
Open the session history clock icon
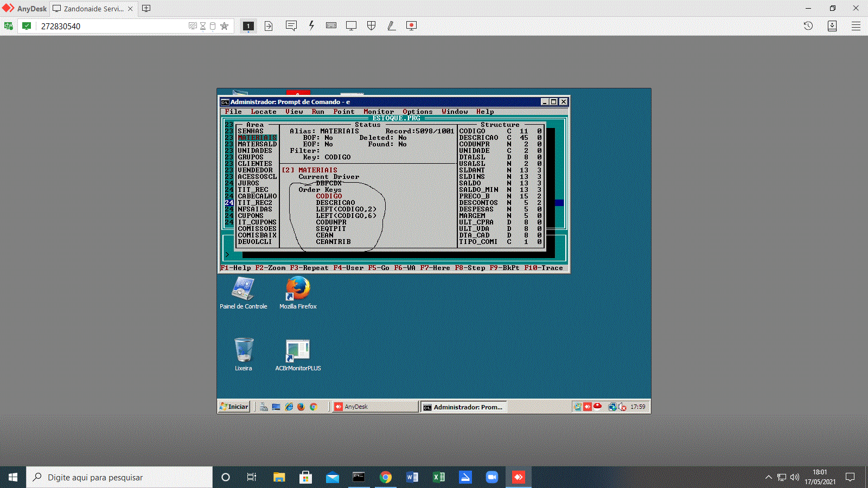tap(808, 26)
